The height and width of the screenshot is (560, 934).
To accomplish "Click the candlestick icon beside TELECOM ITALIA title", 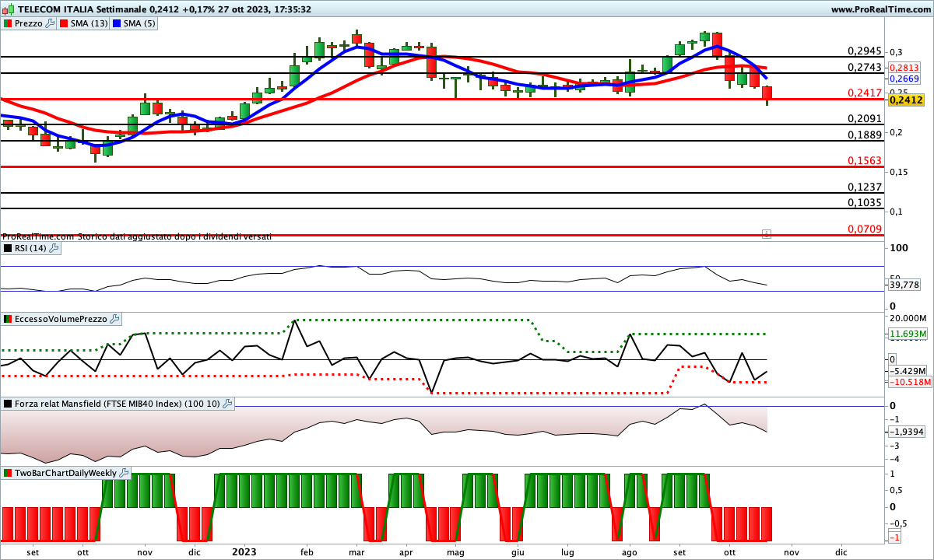I will click(x=8, y=9).
